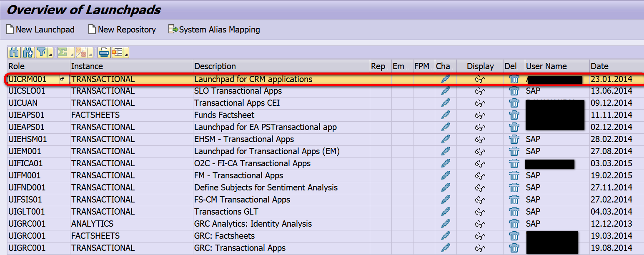Click the Print icon in ALV toolbar
Image resolution: width=644 pixels, height=255 pixels.
tap(104, 52)
